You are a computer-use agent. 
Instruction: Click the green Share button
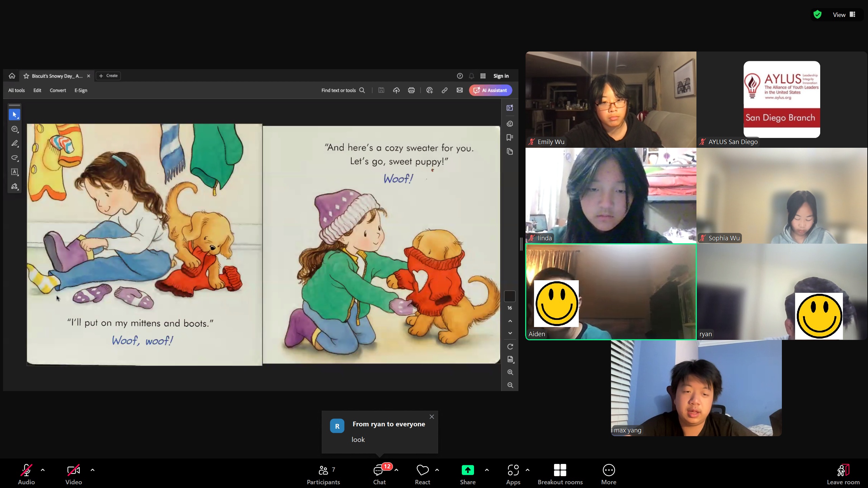[468, 474]
